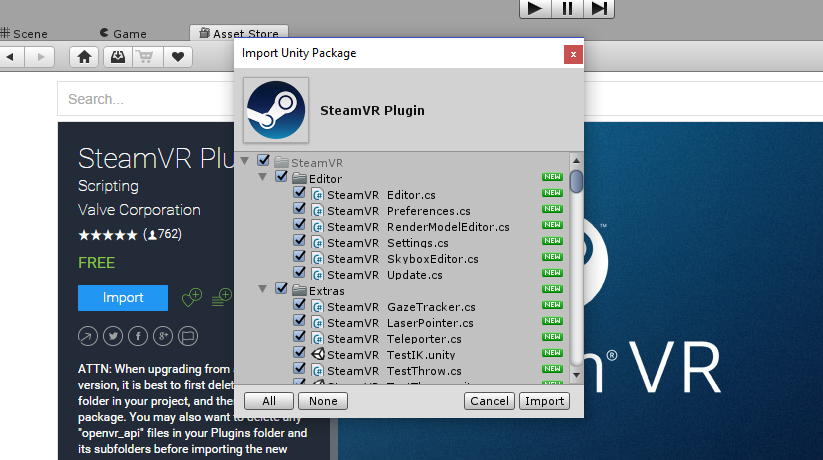Click the Play button in Unity toolbar
Image resolution: width=823 pixels, height=460 pixels.
click(535, 8)
